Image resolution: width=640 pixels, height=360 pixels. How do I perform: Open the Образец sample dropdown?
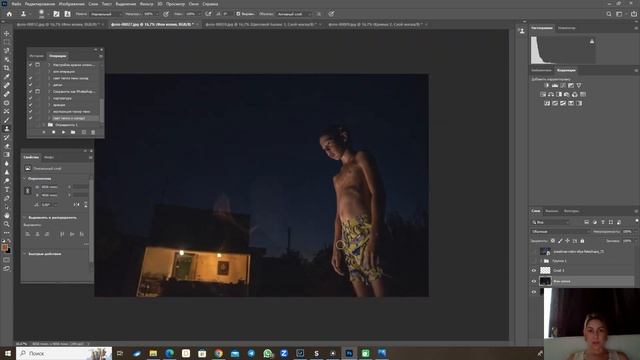pyautogui.click(x=294, y=14)
